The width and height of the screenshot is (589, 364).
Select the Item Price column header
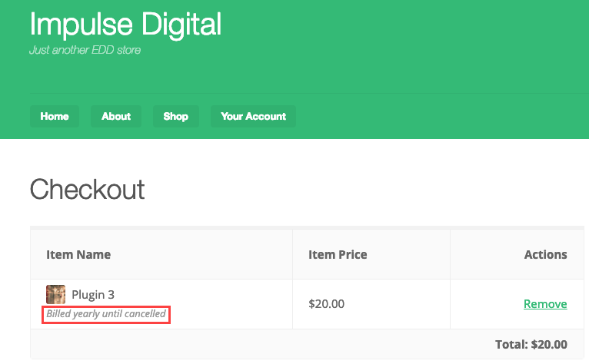[338, 254]
